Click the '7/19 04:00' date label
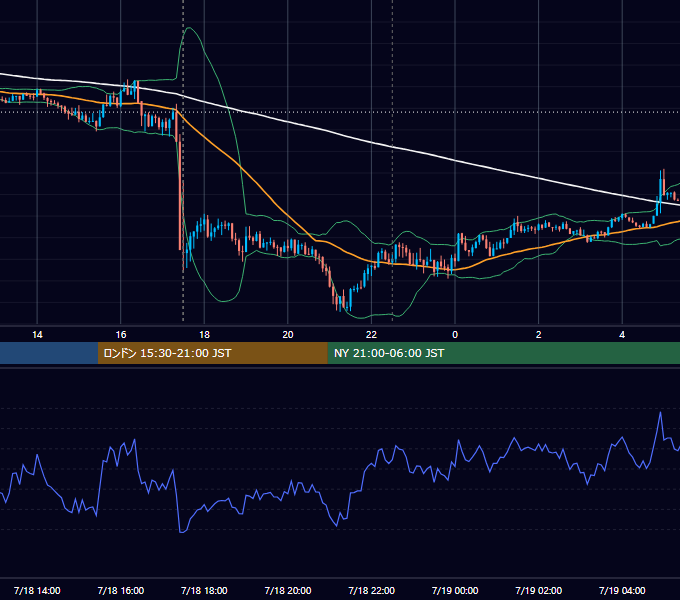Viewport: 680px width, 600px height. 622,590
